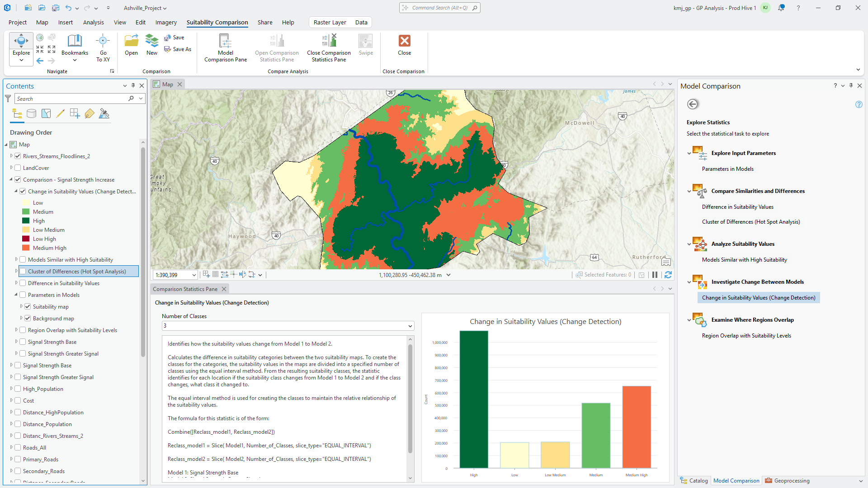The image size is (868, 488).
Task: Open a comparison with the Open icon
Action: point(131,41)
